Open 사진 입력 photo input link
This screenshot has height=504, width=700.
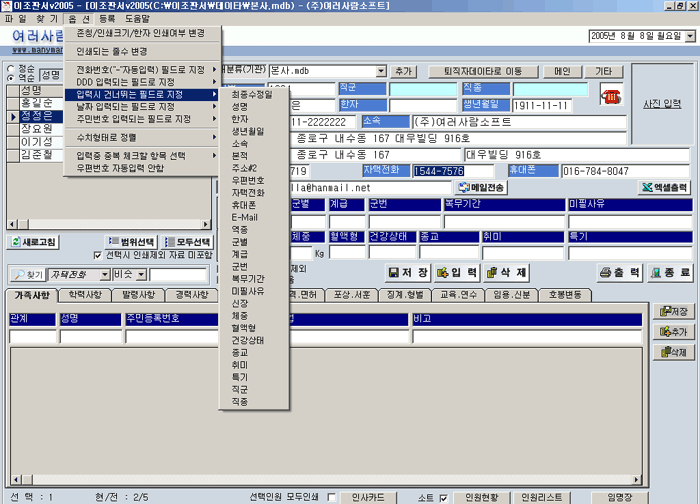662,104
